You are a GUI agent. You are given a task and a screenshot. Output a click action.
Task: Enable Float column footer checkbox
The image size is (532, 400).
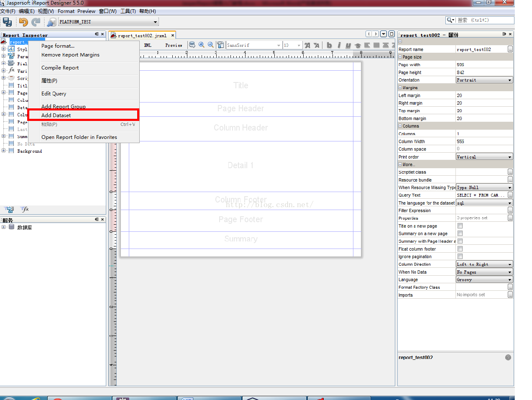460,249
